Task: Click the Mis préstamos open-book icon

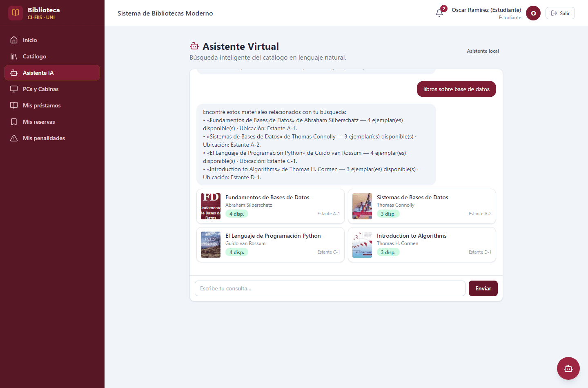Action: point(14,105)
